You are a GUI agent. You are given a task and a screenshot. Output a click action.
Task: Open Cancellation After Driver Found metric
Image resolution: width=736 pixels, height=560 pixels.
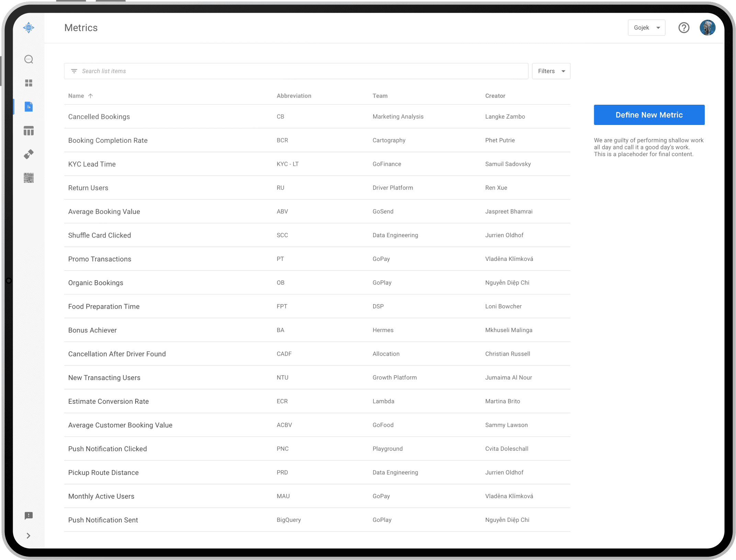[117, 354]
